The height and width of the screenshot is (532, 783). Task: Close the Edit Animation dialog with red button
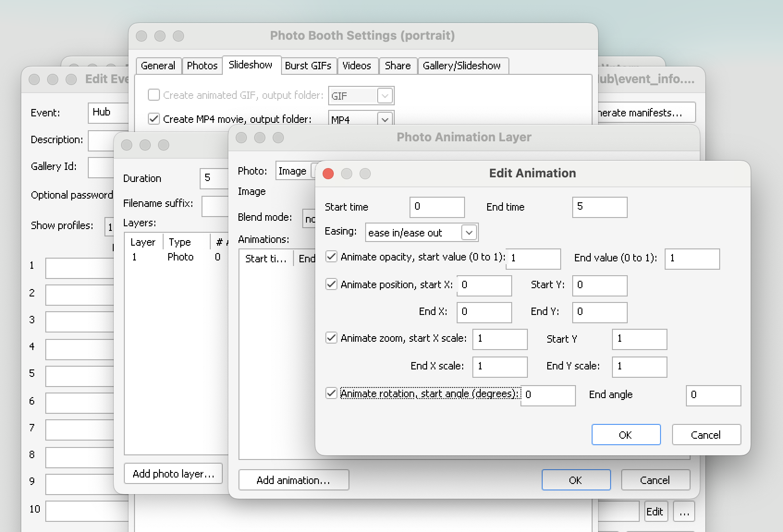(x=328, y=174)
